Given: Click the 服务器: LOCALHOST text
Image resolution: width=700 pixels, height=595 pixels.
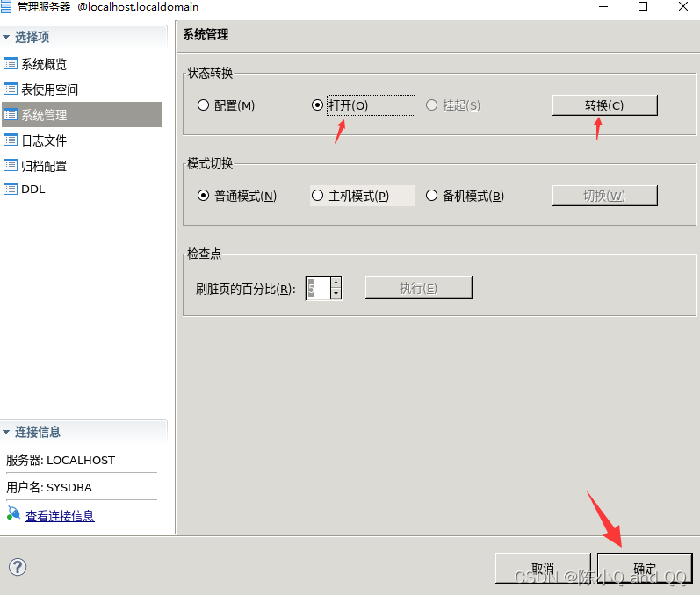Looking at the screenshot, I should 61,461.
